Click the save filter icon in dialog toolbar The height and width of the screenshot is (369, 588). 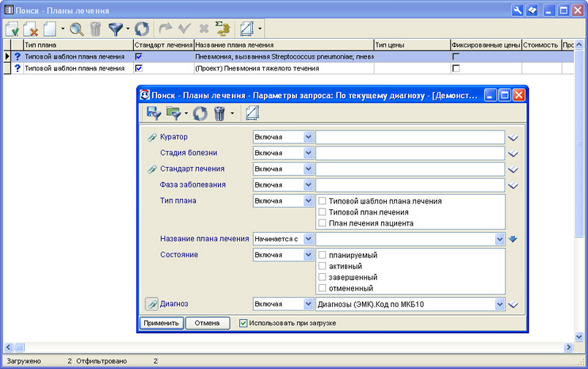pyautogui.click(x=154, y=113)
